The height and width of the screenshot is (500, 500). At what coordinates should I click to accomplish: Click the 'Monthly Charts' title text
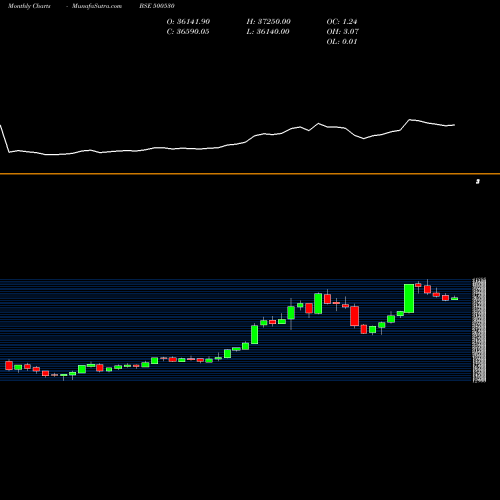[29, 6]
